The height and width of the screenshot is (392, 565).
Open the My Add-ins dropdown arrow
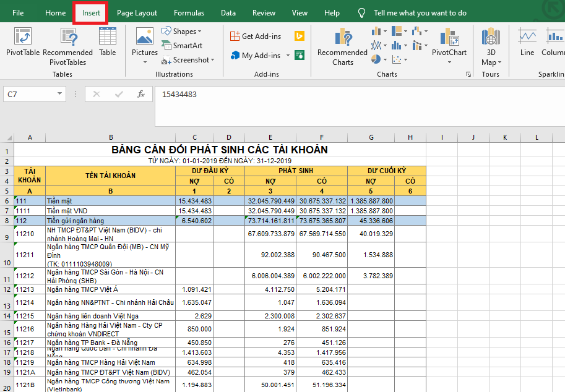288,56
